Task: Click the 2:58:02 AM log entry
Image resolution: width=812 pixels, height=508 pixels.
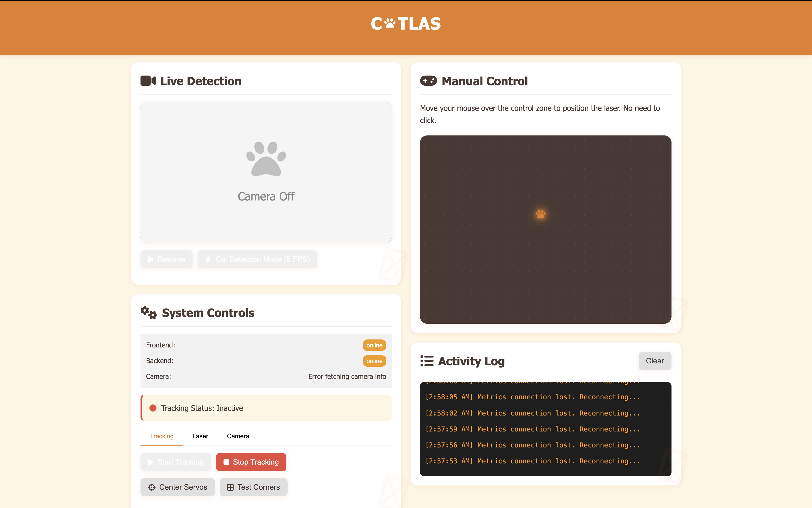Action: [x=533, y=413]
